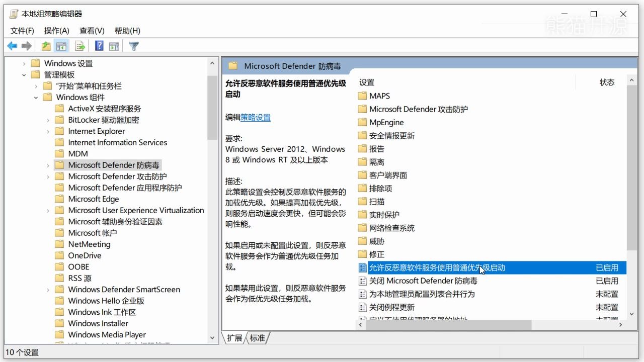Switch to the 扩展 tab
Image resolution: width=644 pixels, height=362 pixels.
(234, 338)
